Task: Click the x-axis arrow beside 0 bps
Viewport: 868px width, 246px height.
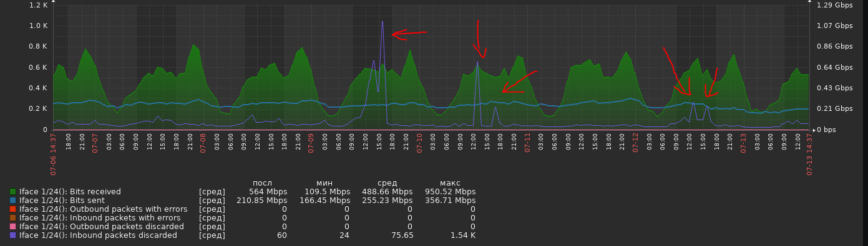Action: point(814,130)
